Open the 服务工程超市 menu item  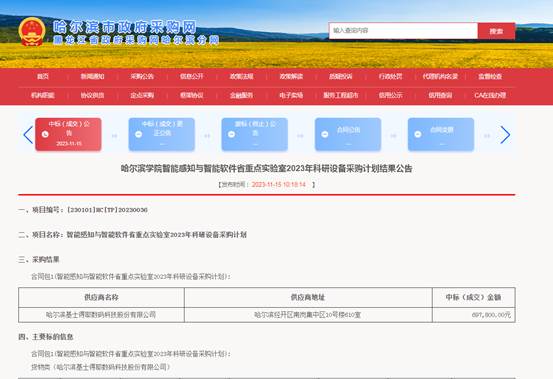coord(341,95)
